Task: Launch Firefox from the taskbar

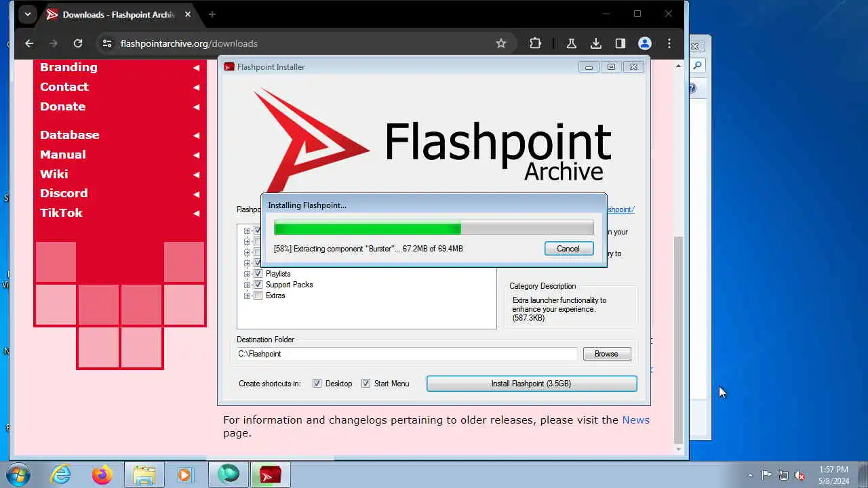Action: pyautogui.click(x=102, y=474)
